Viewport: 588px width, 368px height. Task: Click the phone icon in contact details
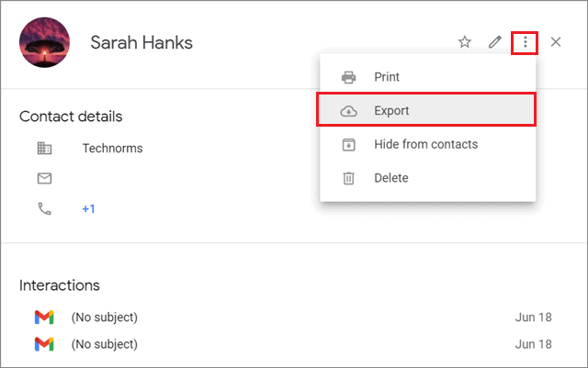coord(45,208)
